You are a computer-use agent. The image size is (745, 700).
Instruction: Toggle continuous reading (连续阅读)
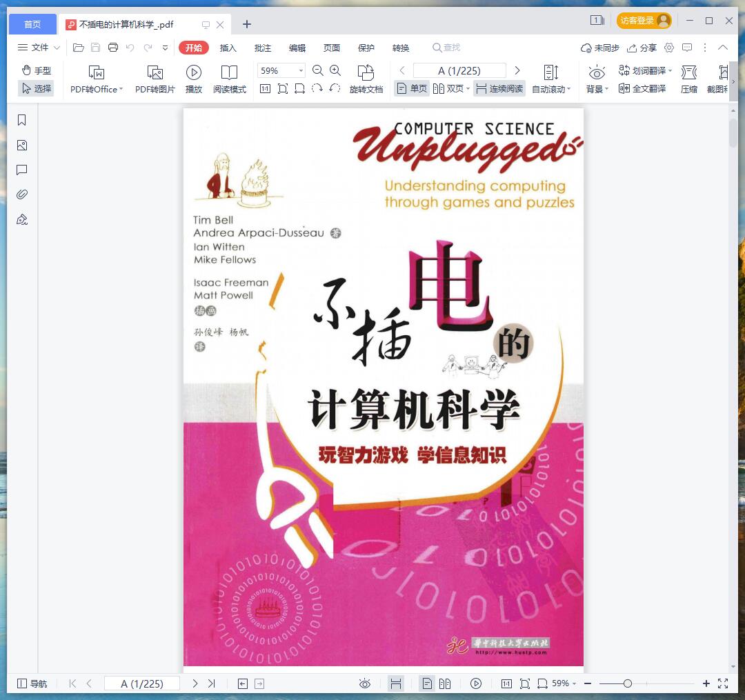click(499, 89)
